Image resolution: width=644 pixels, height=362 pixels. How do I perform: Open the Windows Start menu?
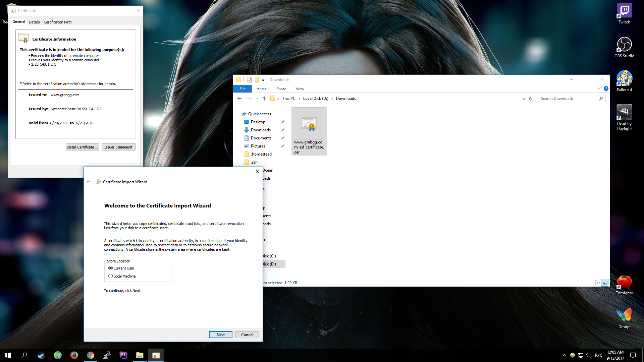click(x=8, y=355)
